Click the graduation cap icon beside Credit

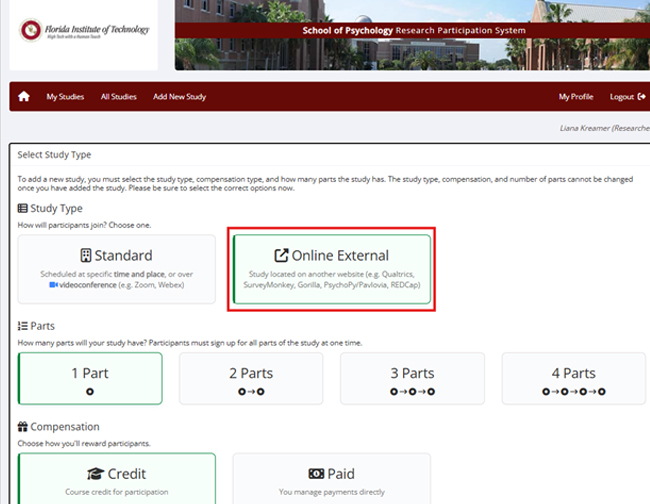pyautogui.click(x=95, y=474)
